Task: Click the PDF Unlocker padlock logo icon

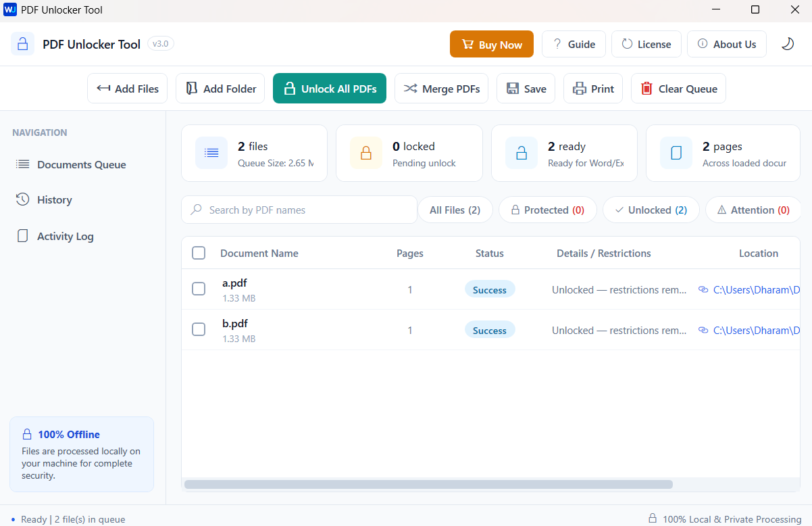Action: [23, 44]
